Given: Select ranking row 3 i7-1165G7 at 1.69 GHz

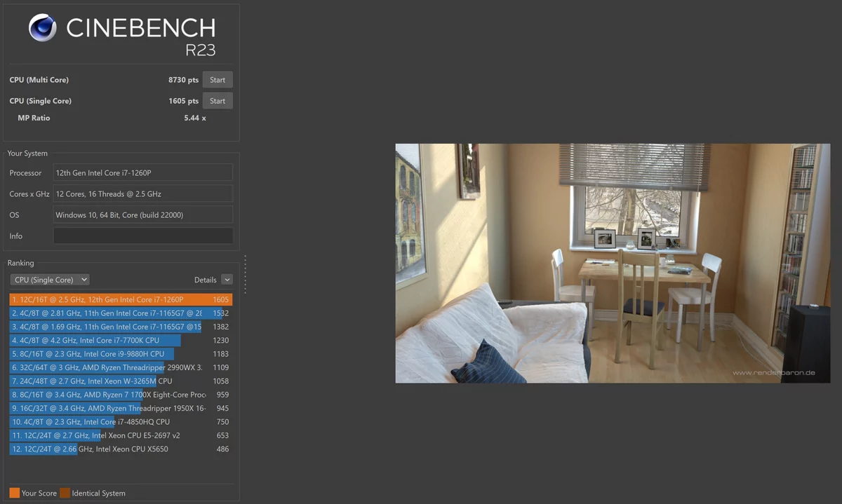Looking at the screenshot, I should coord(121,327).
